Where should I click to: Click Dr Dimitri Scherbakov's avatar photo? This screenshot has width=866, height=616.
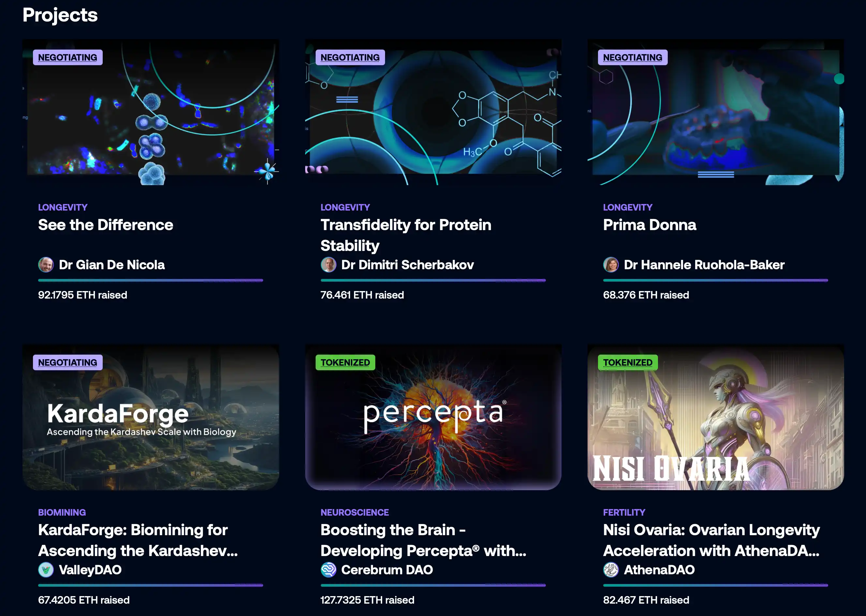[328, 265]
